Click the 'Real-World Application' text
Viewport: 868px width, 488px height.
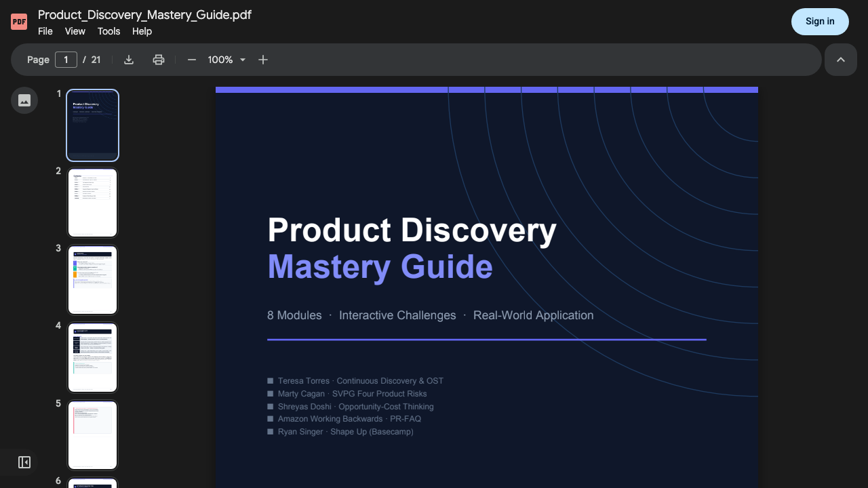(x=534, y=315)
